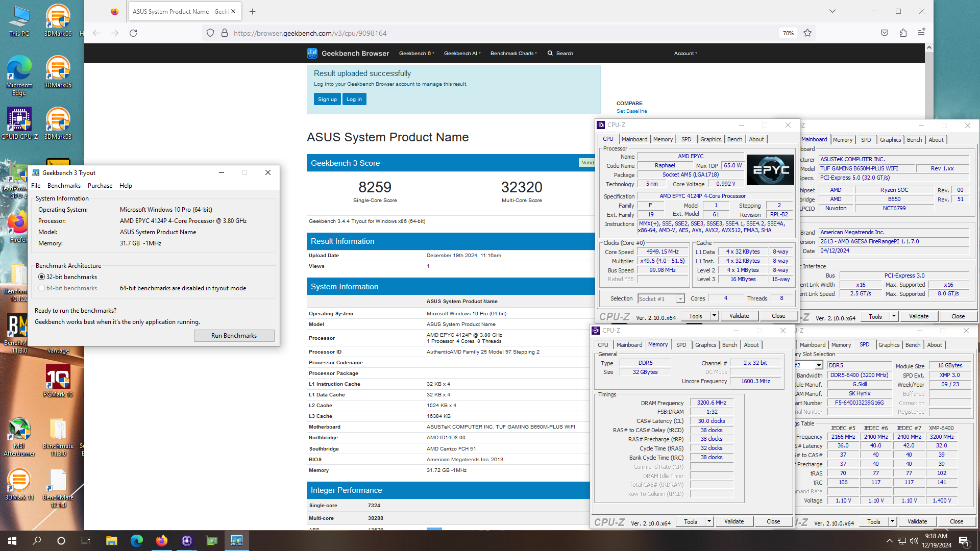Expand Tools arrow in CPU-Z Memory window

(x=709, y=521)
